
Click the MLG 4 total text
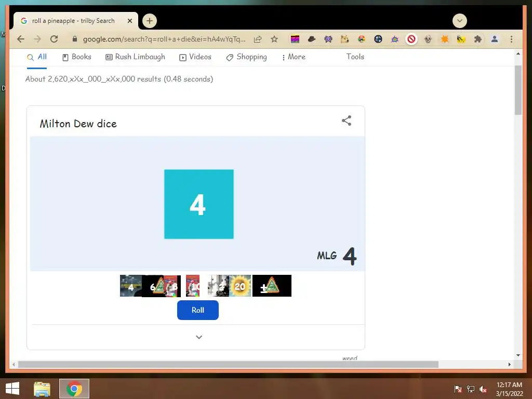[337, 256]
